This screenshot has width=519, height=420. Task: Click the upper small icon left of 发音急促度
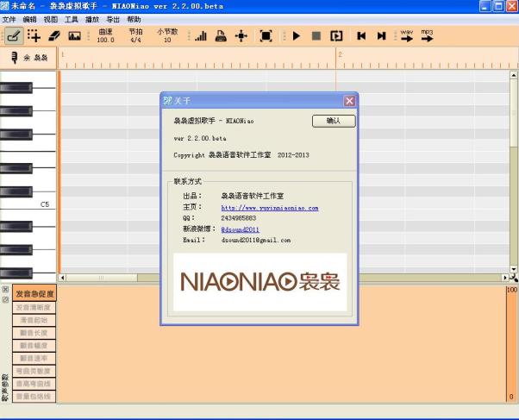(5, 290)
